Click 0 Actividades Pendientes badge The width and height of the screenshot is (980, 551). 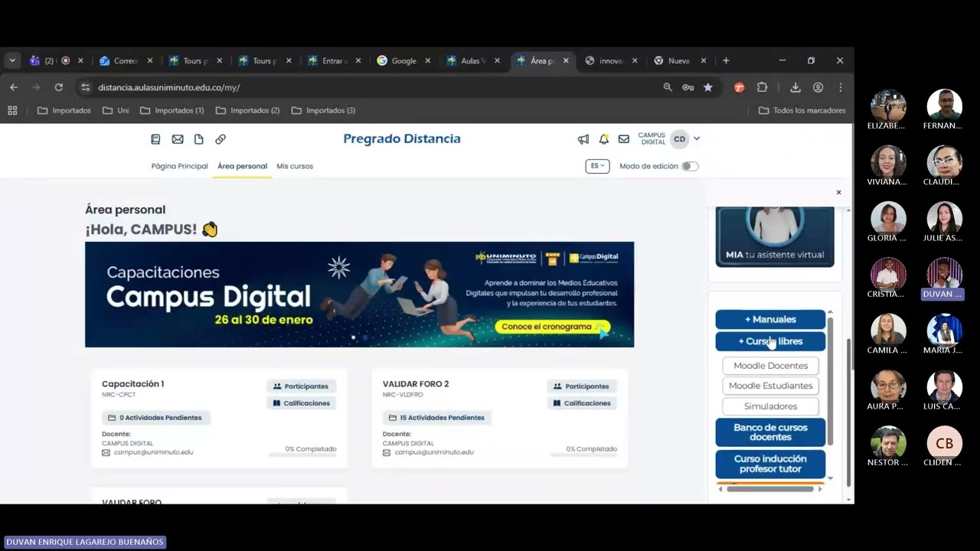[155, 418]
